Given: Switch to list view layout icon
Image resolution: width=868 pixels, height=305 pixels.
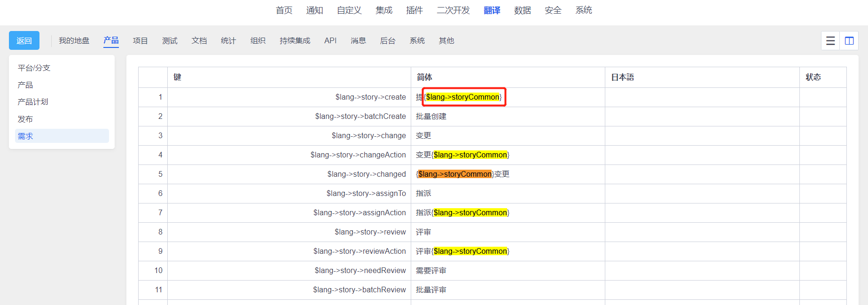Looking at the screenshot, I should coord(830,41).
